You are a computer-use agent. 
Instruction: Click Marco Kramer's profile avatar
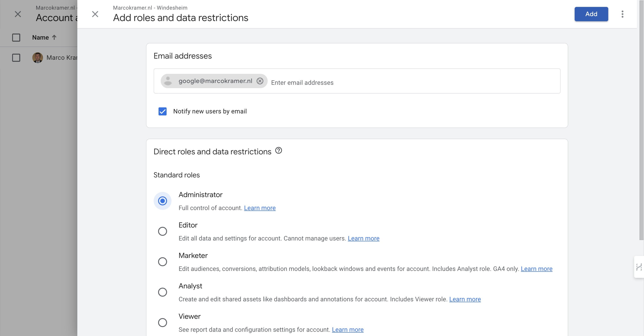coord(38,57)
